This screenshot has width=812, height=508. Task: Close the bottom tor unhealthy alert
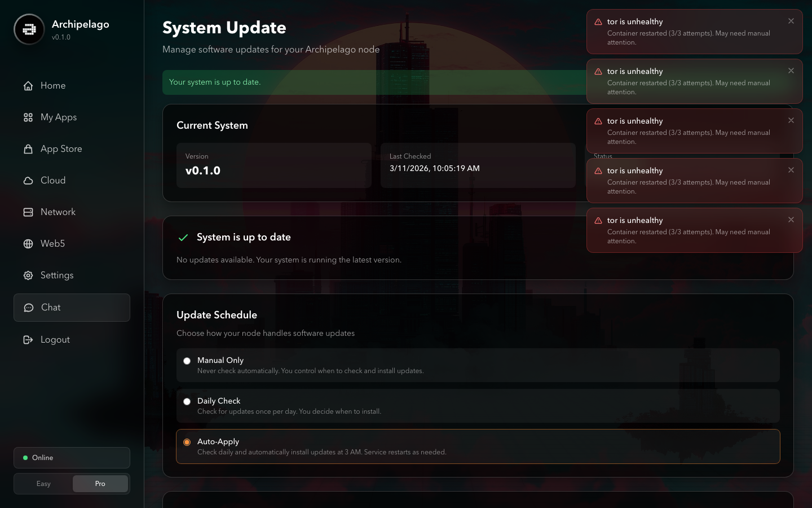(791, 220)
